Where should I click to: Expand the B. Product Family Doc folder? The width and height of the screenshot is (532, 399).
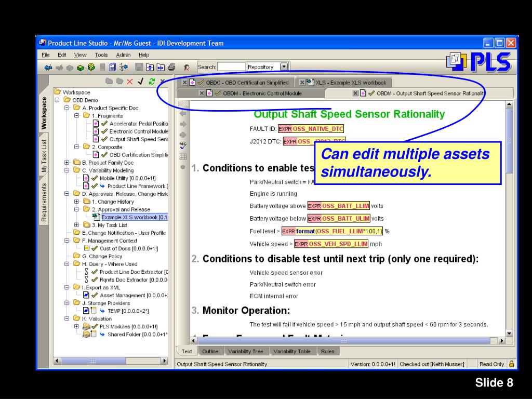tap(67, 163)
